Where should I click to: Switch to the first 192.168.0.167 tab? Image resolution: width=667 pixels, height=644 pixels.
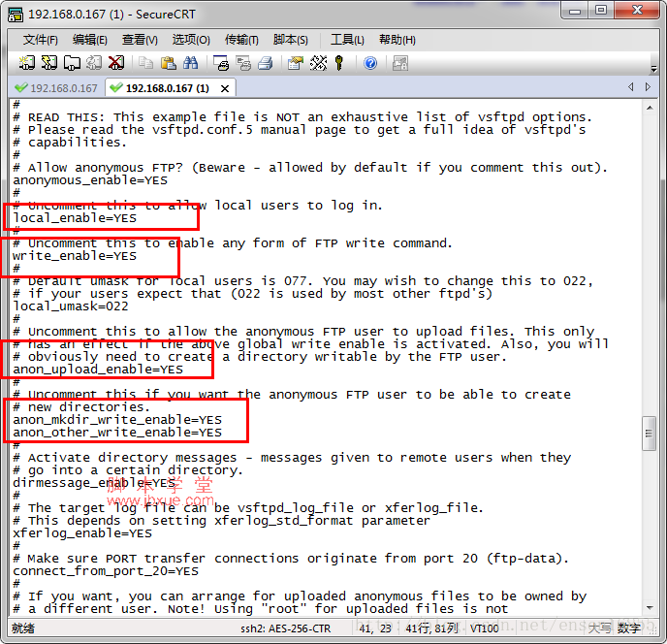coord(56,88)
